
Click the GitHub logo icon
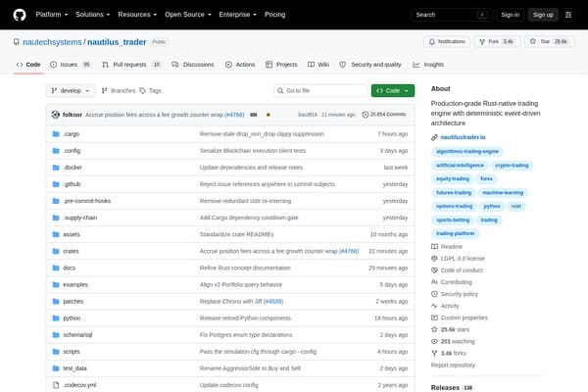[20, 15]
